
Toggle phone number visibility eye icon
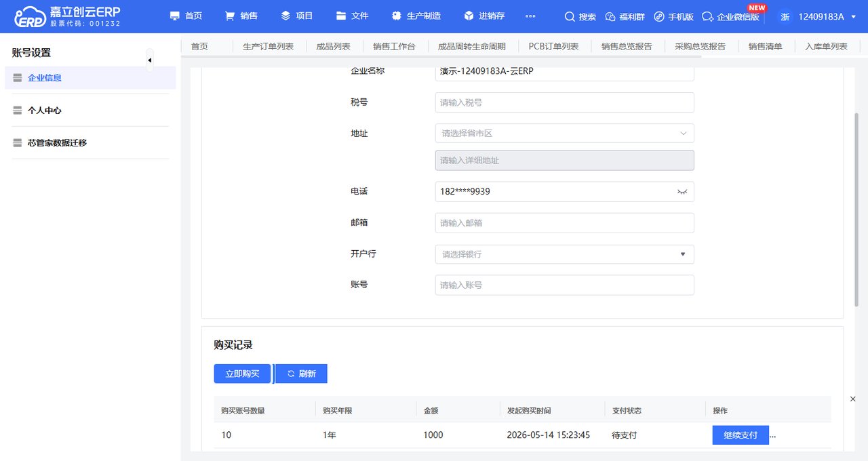pyautogui.click(x=682, y=192)
